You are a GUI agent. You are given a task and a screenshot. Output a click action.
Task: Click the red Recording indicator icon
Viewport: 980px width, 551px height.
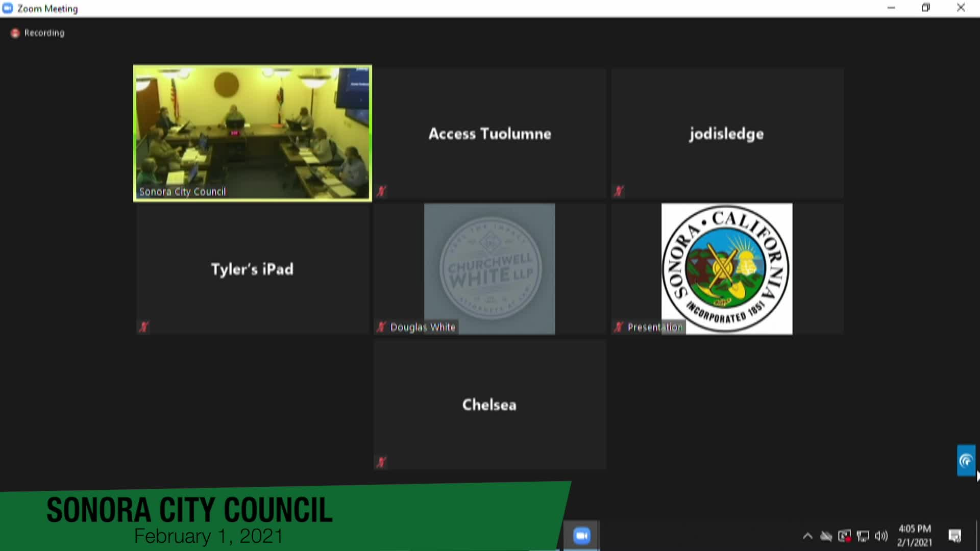[15, 33]
